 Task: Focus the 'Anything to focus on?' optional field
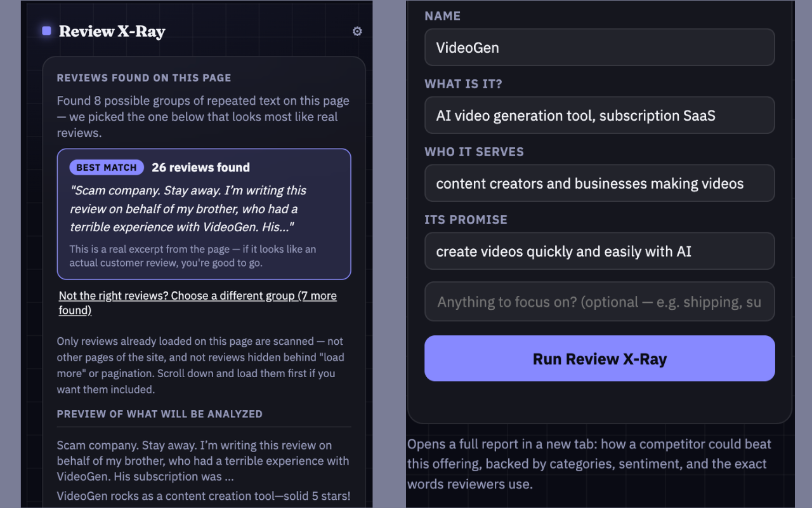coord(599,302)
